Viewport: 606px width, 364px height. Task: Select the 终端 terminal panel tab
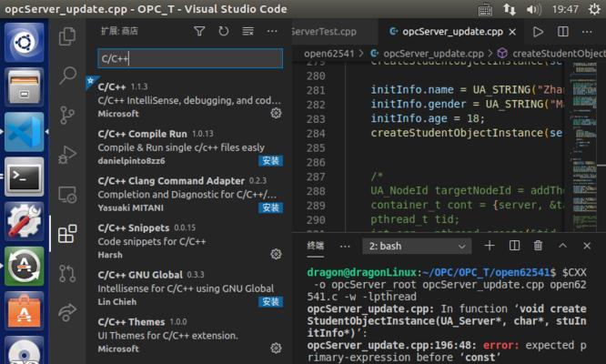pyautogui.click(x=316, y=246)
